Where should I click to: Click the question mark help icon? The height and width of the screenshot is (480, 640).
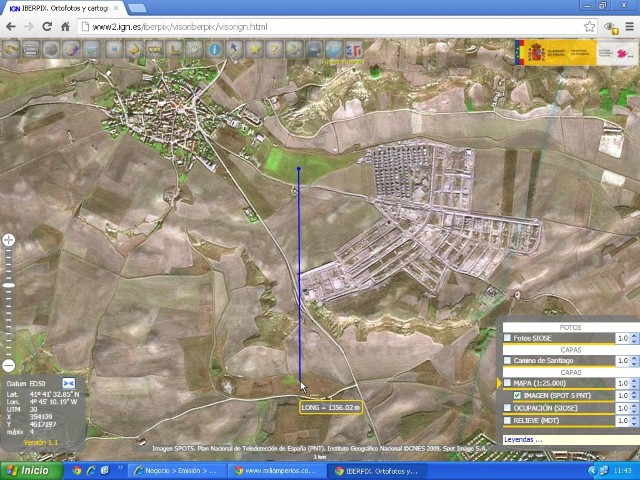(x=276, y=48)
